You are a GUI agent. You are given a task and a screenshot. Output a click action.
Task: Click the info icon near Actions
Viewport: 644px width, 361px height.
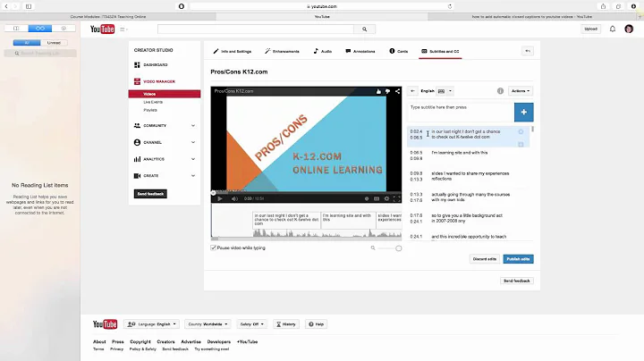tap(500, 90)
